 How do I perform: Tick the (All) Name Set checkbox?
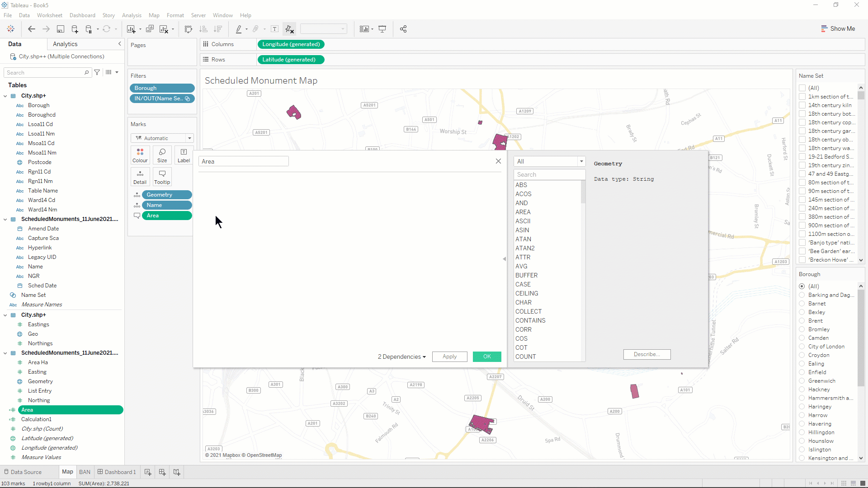802,88
